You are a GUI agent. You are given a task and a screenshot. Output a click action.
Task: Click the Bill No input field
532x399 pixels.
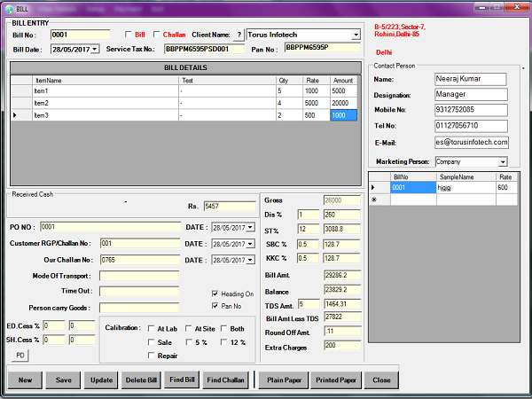click(x=81, y=35)
